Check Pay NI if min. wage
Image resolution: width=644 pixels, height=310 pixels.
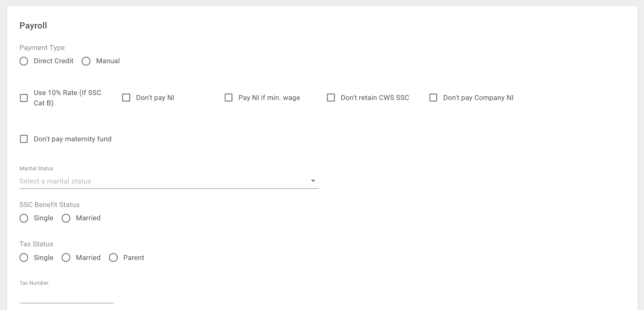coord(228,98)
